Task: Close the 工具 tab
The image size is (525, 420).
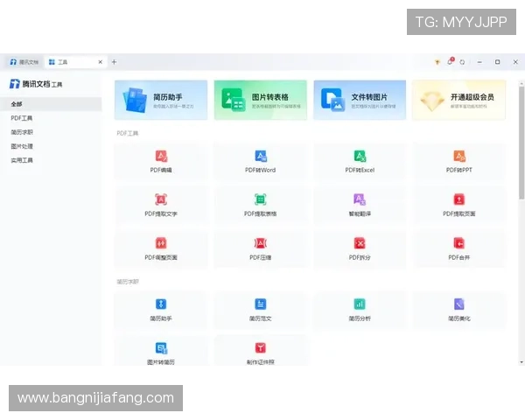Action: pyautogui.click(x=100, y=62)
